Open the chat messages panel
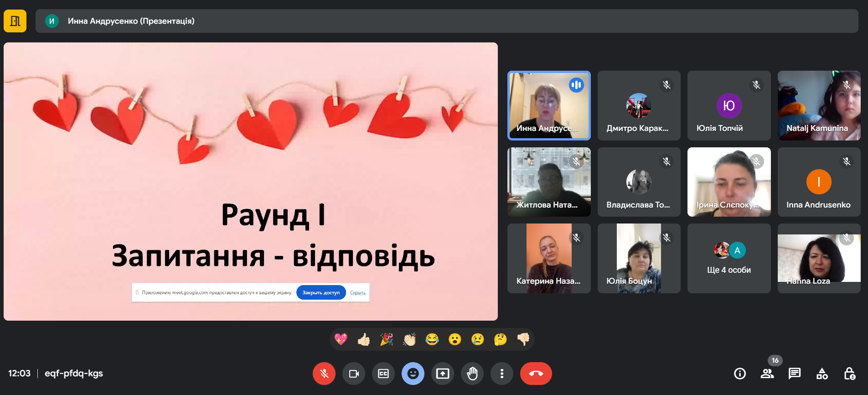This screenshot has height=395, width=868. 794,374
